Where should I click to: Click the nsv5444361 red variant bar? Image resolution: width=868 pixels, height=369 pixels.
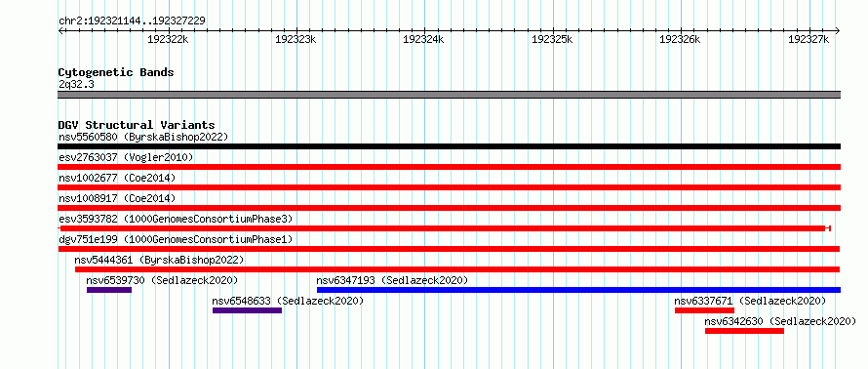click(x=457, y=269)
